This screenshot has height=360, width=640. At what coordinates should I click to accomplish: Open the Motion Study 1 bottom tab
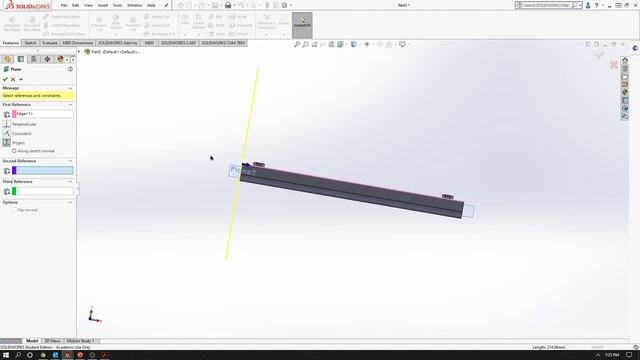[80, 341]
